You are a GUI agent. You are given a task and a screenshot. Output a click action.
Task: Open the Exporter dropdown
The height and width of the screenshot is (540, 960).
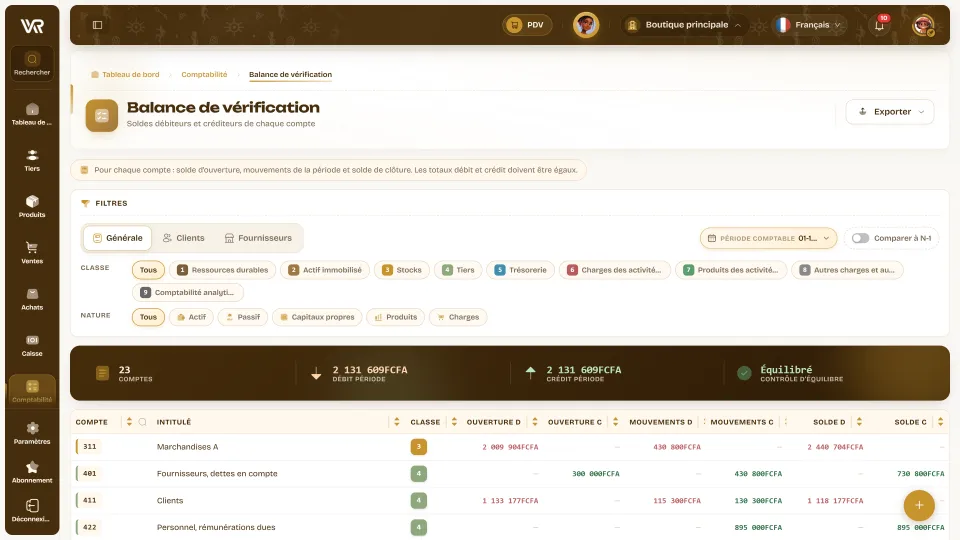point(890,112)
